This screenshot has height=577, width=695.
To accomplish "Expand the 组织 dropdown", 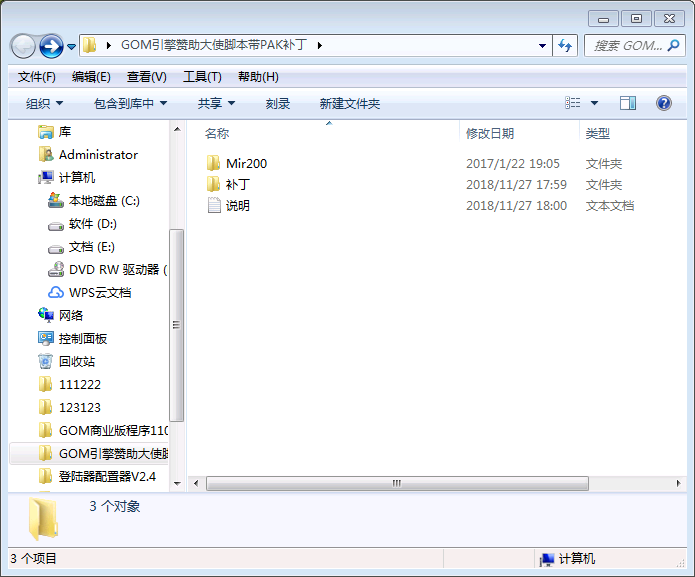I will tap(44, 104).
